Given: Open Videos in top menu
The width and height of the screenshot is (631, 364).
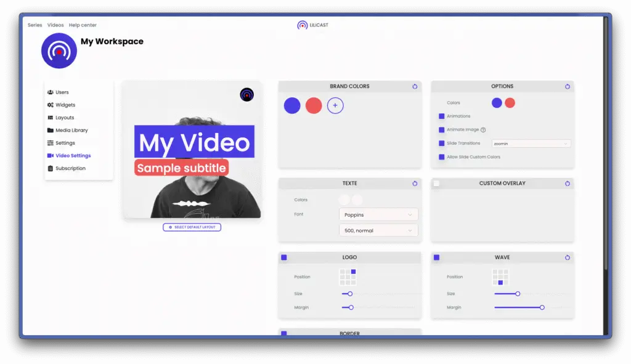Looking at the screenshot, I should point(55,25).
